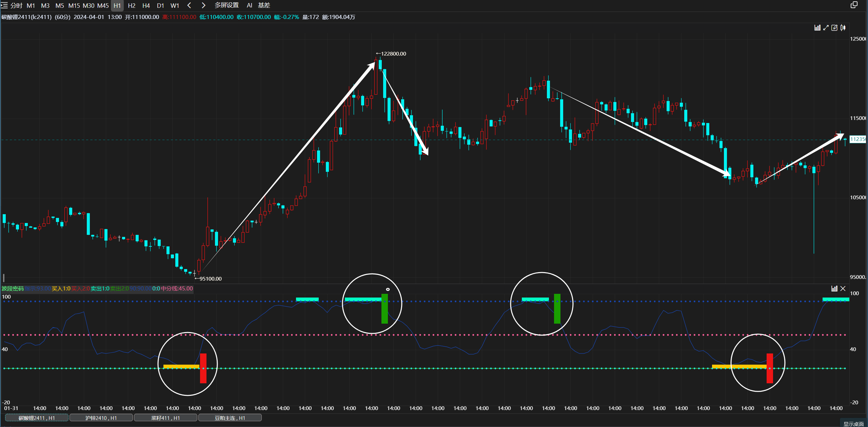868x427 pixels.
Task: Select the H1 timeframe
Action: (x=117, y=5)
